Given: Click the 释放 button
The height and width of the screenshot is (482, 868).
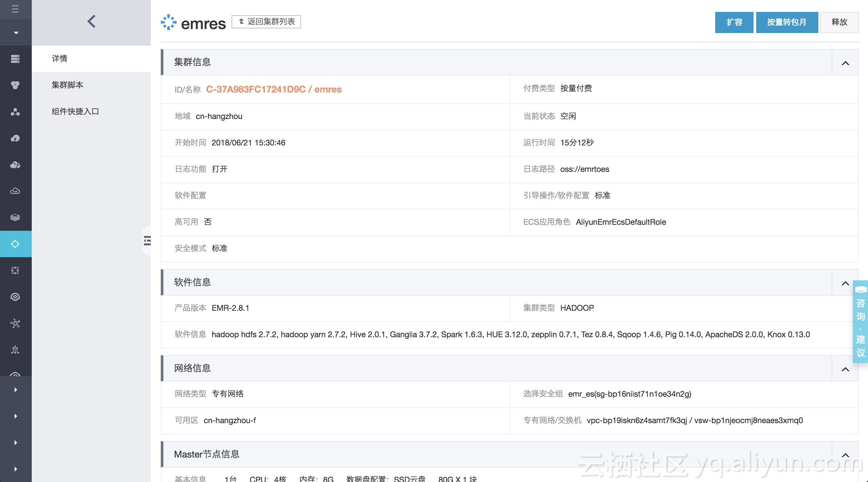Looking at the screenshot, I should point(839,22).
